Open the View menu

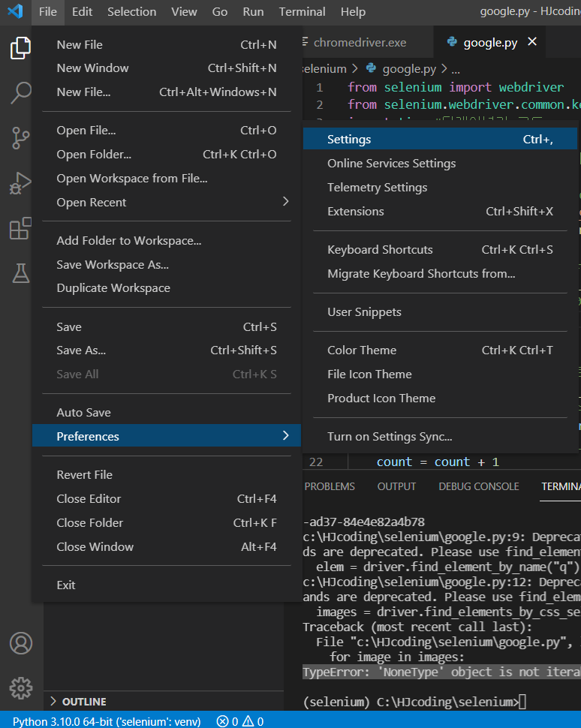(184, 11)
